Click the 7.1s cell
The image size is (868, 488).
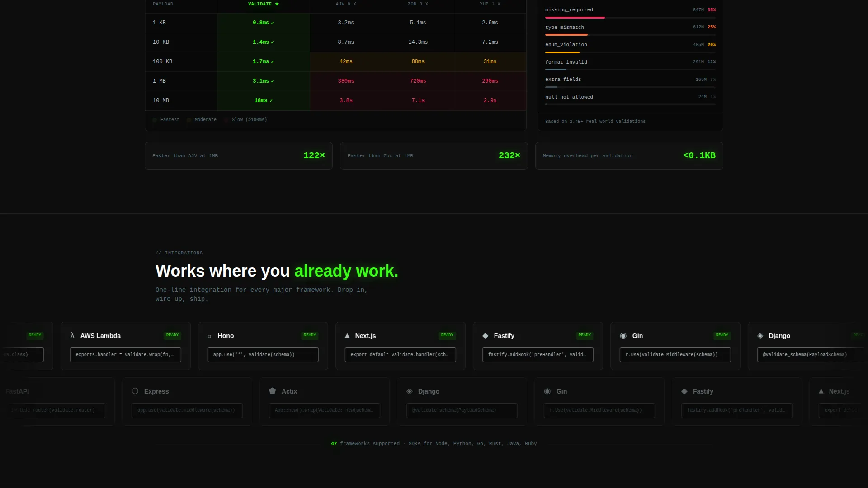point(418,101)
